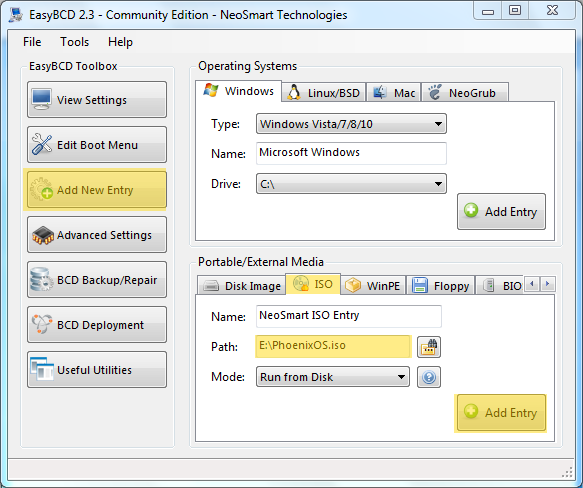The height and width of the screenshot is (488, 583).
Task: Switch to the Linux/BSD tab
Action: [324, 92]
